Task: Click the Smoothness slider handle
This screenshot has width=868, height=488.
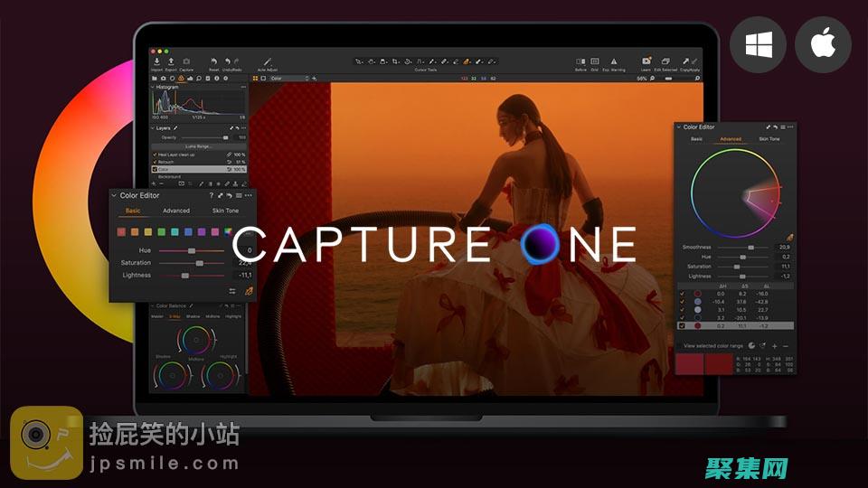Action: click(750, 247)
